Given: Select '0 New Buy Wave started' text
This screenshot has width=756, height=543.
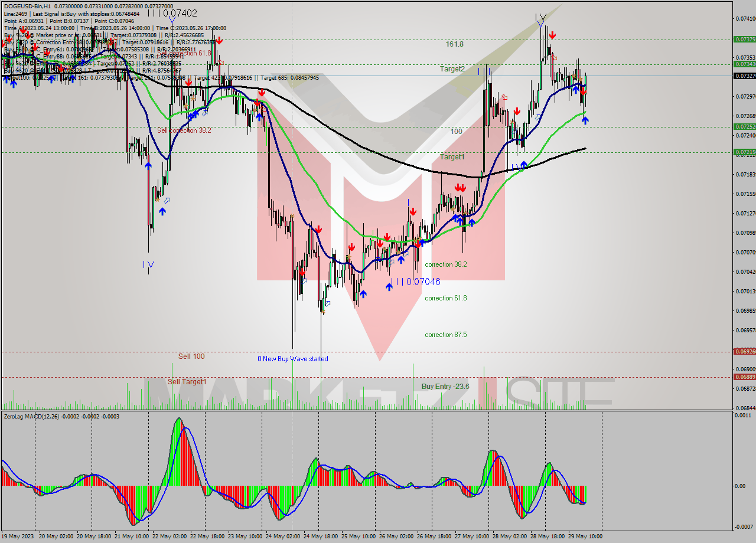Looking at the screenshot, I should 293,359.
